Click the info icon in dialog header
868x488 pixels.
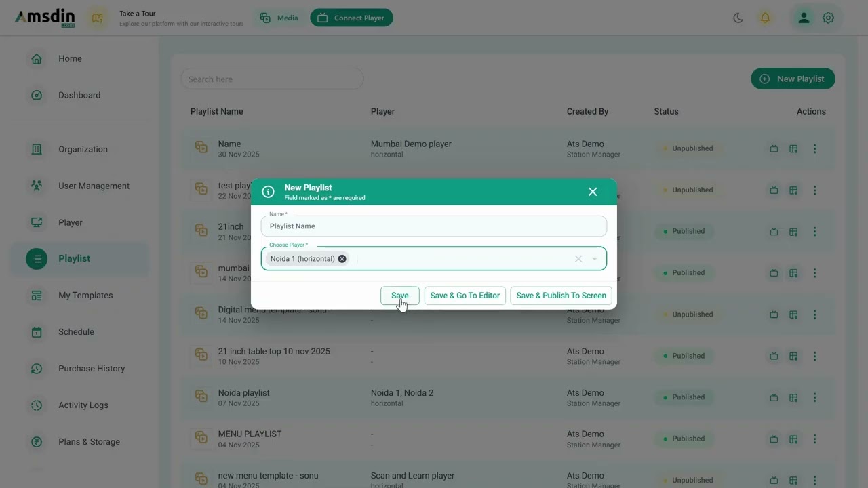coord(269,192)
